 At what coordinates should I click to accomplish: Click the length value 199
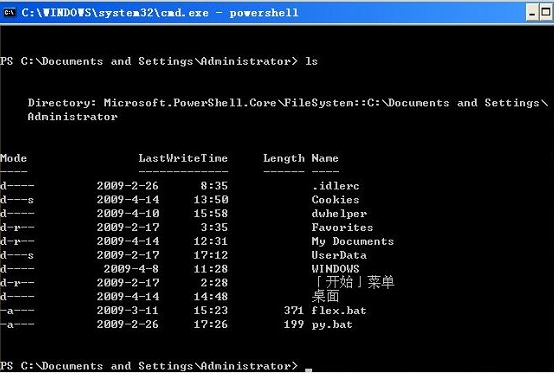(294, 324)
